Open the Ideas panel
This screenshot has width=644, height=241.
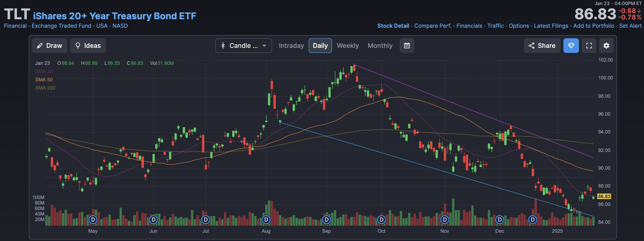coord(88,46)
